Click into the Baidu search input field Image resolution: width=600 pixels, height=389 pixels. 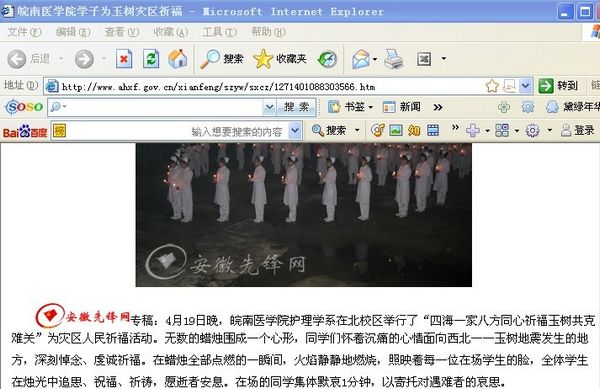177,132
